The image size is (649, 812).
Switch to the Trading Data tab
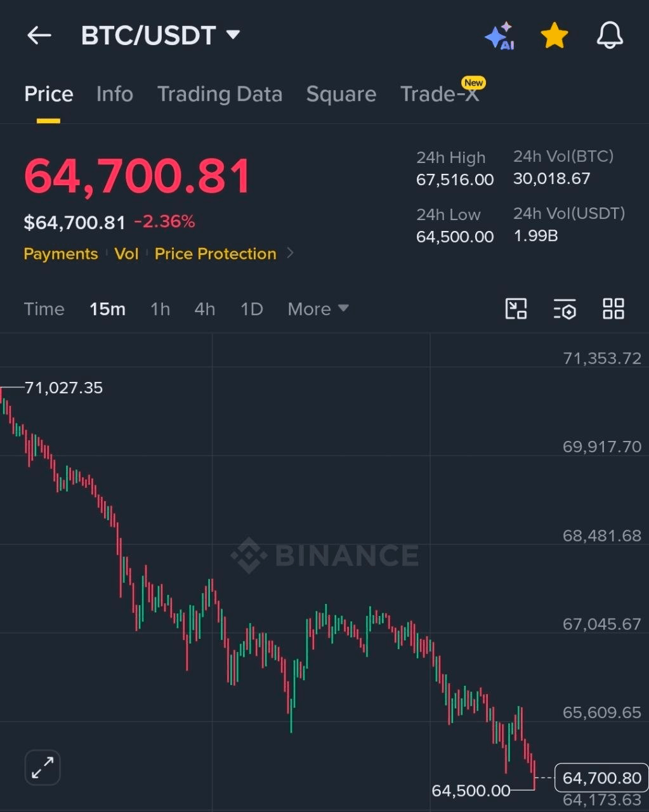(x=220, y=94)
